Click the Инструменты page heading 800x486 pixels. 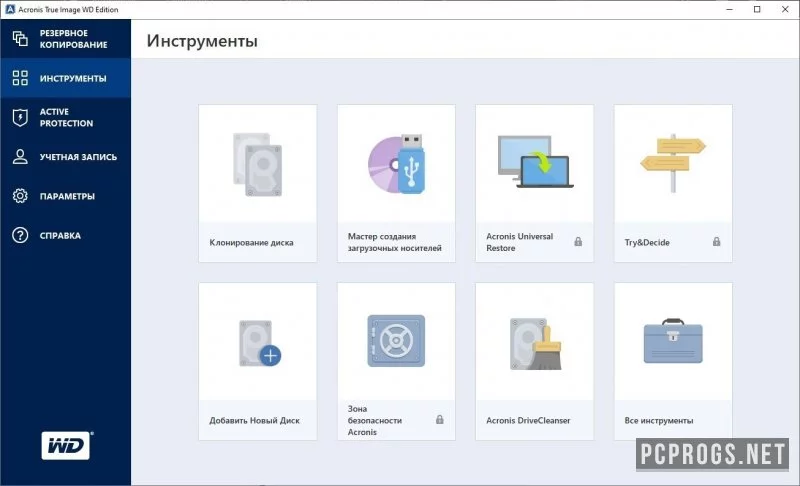(202, 41)
